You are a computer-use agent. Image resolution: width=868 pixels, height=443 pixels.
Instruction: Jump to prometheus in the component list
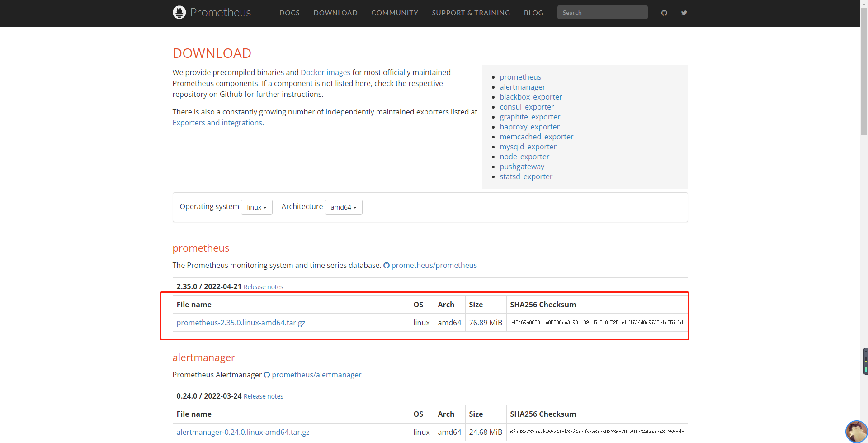(520, 77)
